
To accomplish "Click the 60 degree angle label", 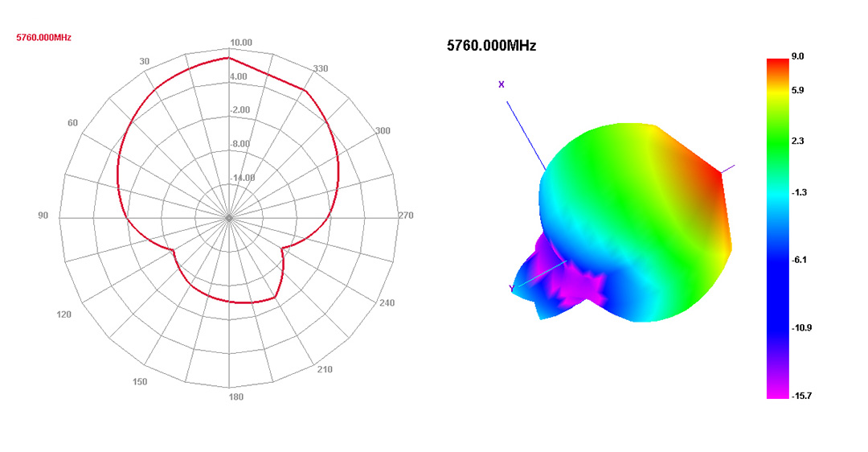I will click(x=72, y=123).
